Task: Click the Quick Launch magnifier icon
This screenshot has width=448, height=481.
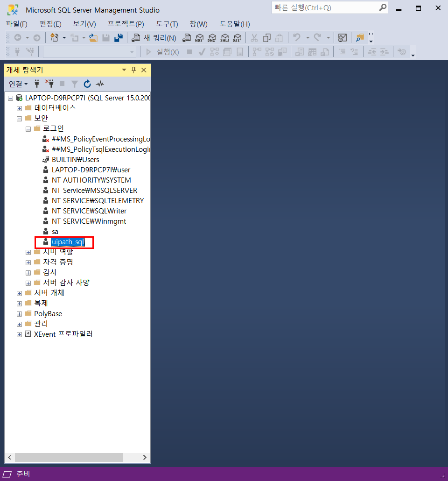Action: tap(383, 7)
